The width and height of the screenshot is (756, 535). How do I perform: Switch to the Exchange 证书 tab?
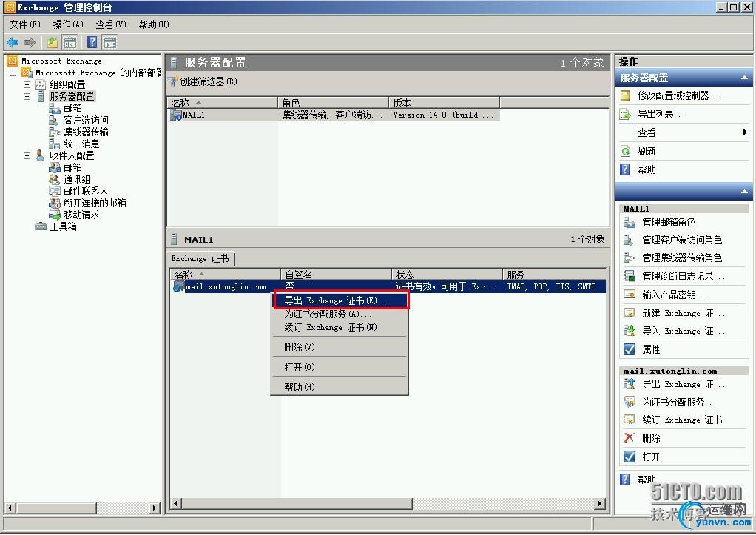[200, 258]
